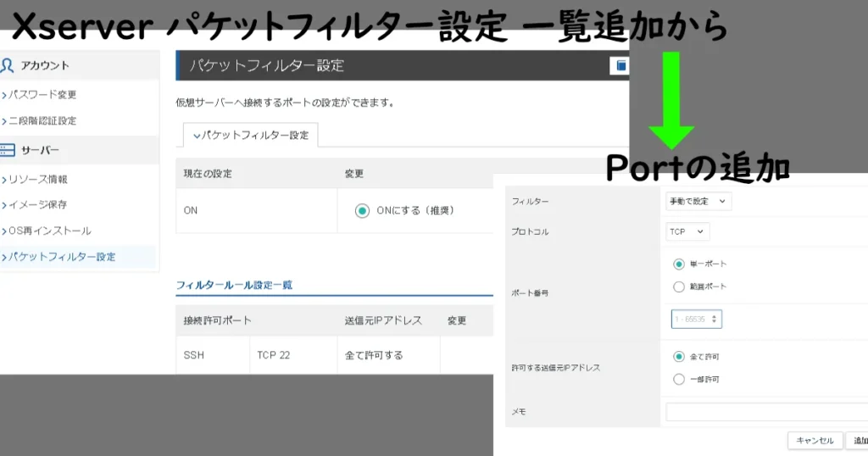Click the フィルタールール設定一覧 heading
Viewport: 868px width, 456px height.
tap(234, 285)
